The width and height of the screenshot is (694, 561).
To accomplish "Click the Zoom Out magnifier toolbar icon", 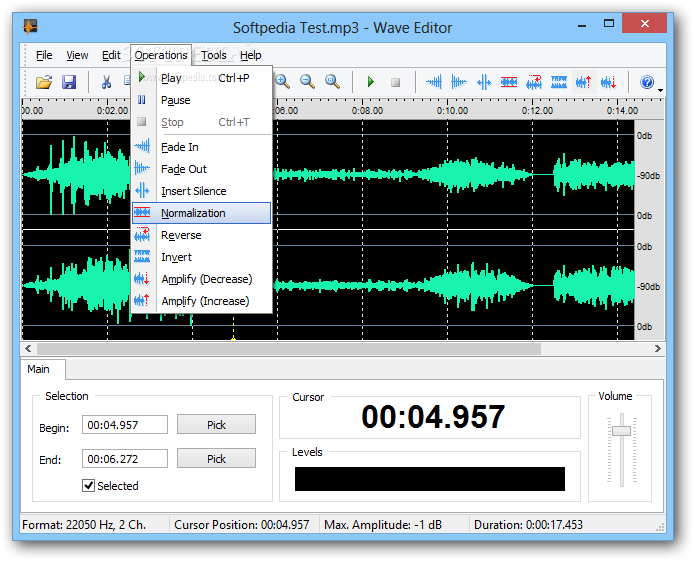I will point(307,82).
